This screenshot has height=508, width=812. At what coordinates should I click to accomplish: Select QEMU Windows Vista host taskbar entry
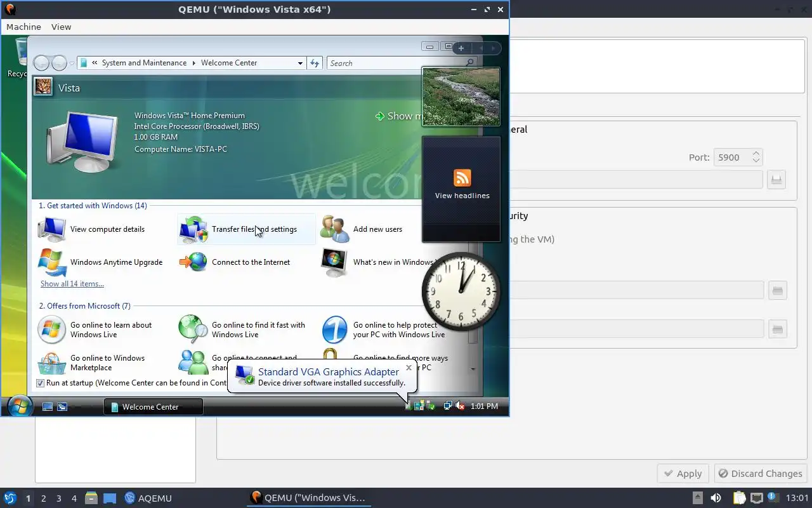pos(309,498)
